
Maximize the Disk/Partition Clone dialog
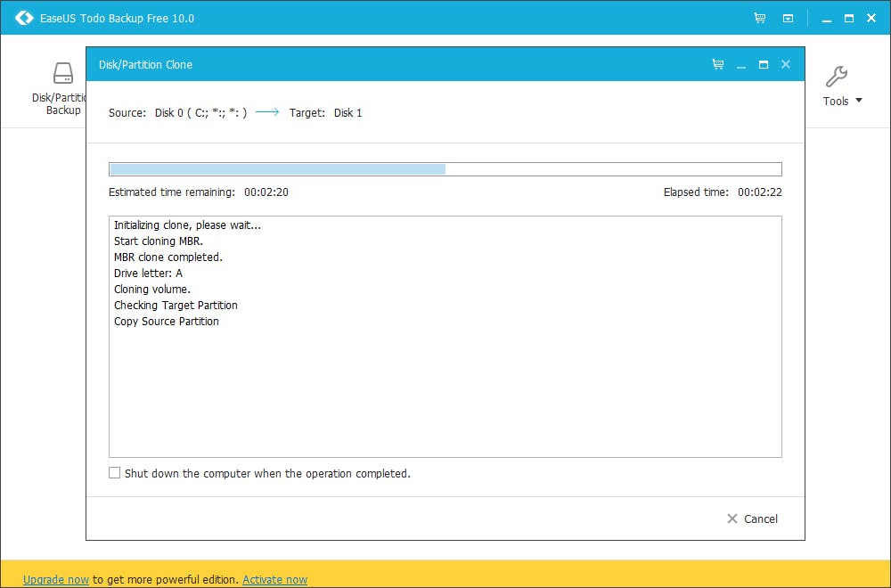[764, 64]
